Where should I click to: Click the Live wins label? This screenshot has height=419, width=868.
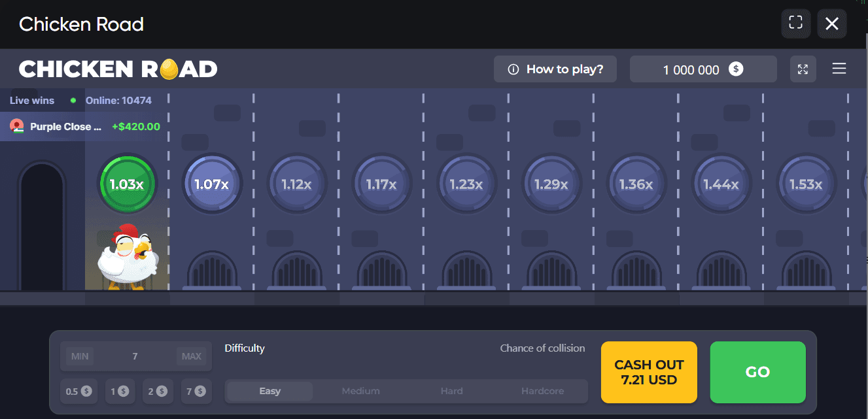coord(32,101)
